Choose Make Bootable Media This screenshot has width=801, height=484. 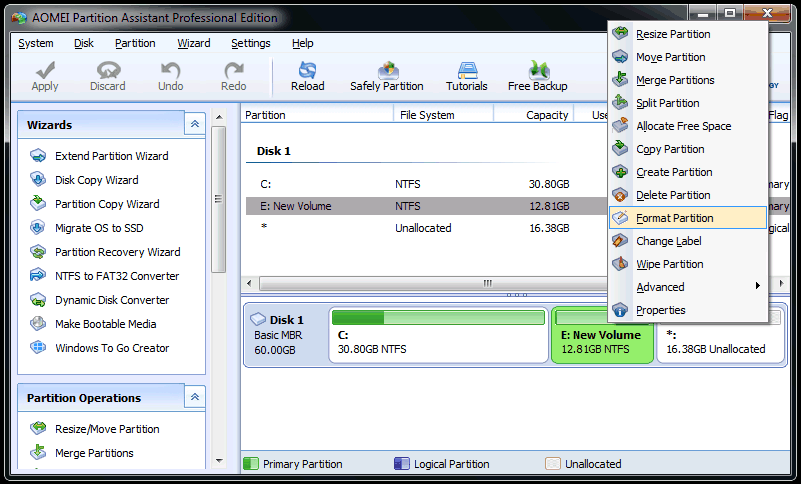pyautogui.click(x=105, y=324)
